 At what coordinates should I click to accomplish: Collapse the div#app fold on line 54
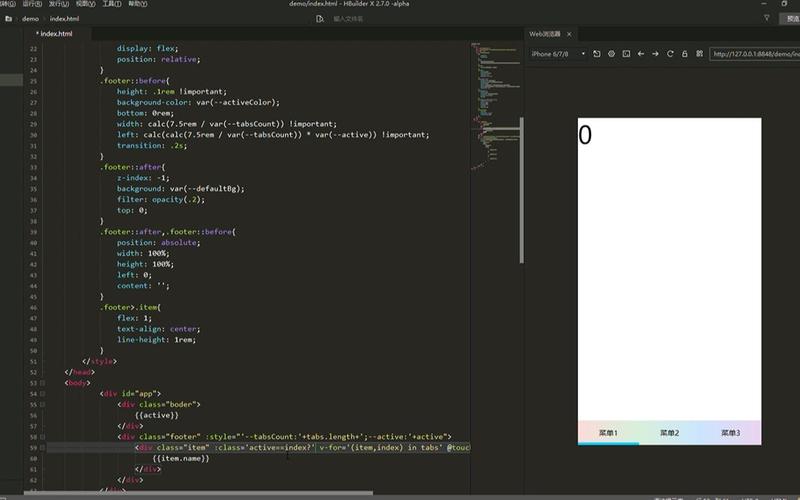point(42,393)
